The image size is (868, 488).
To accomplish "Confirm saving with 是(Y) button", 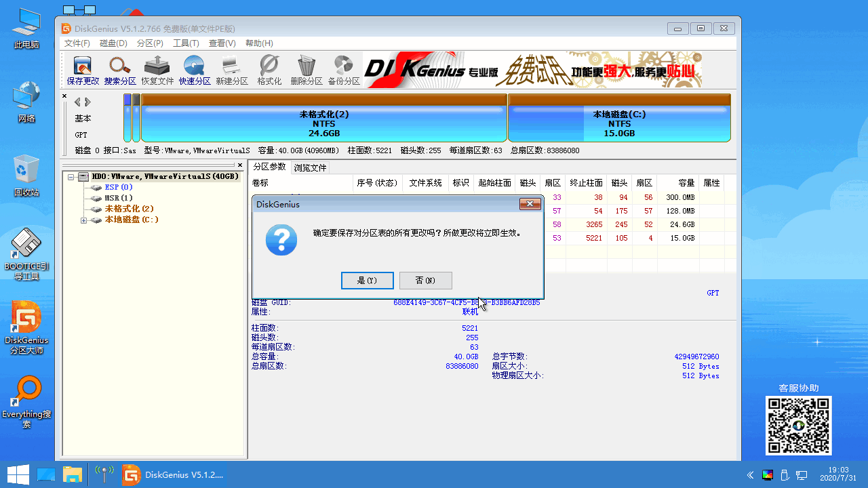I will point(367,281).
